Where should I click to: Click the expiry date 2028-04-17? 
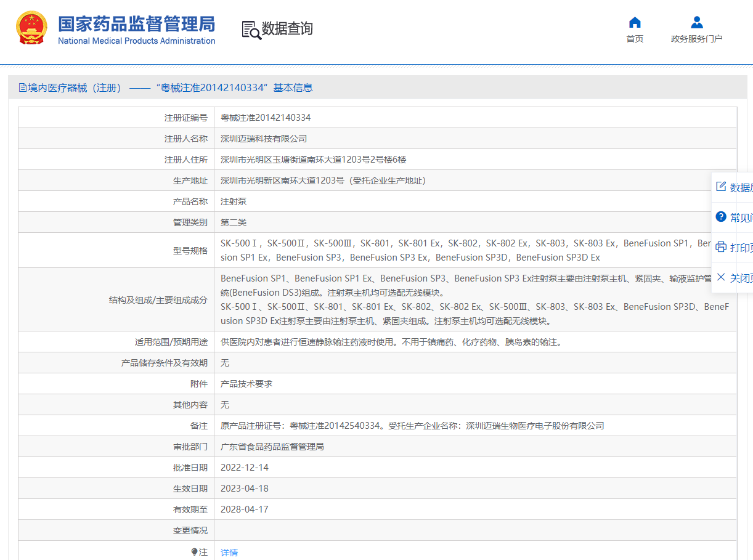coord(245,509)
